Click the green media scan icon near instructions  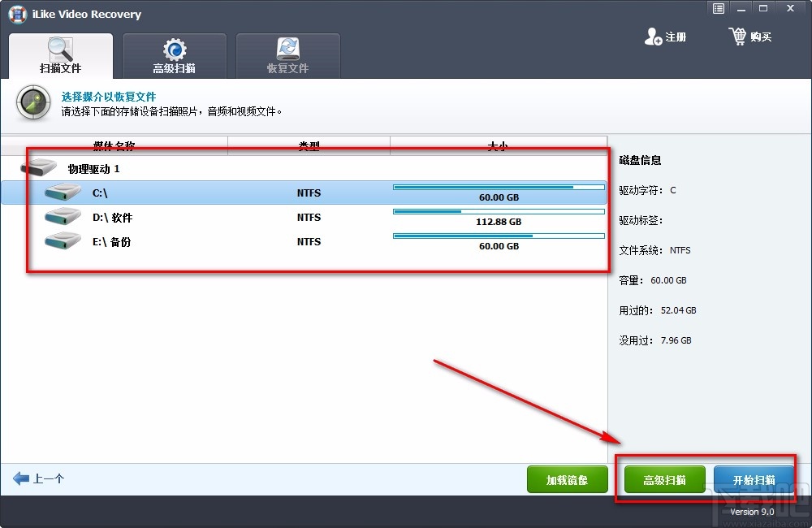[32, 104]
